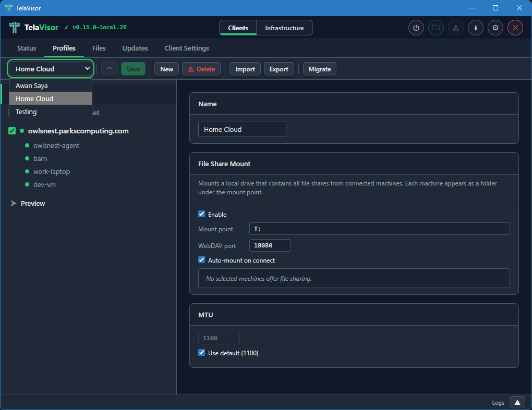Screen dimensions: 532x410
Task: Toggle Auto-mount on connect
Action: coord(201,260)
